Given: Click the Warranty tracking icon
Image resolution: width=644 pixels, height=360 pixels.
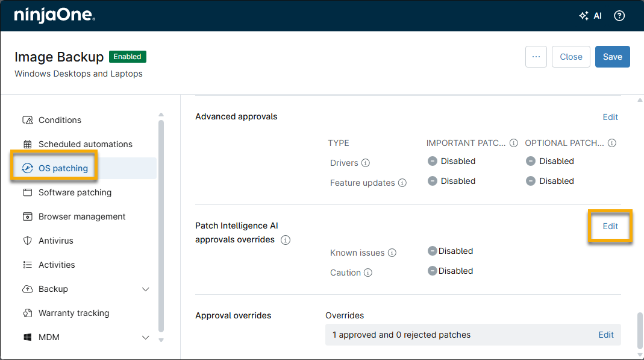Looking at the screenshot, I should pyautogui.click(x=28, y=313).
